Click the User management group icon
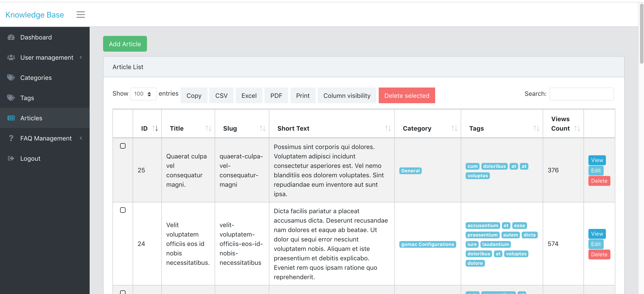The height and width of the screenshot is (294, 644). click(x=11, y=57)
